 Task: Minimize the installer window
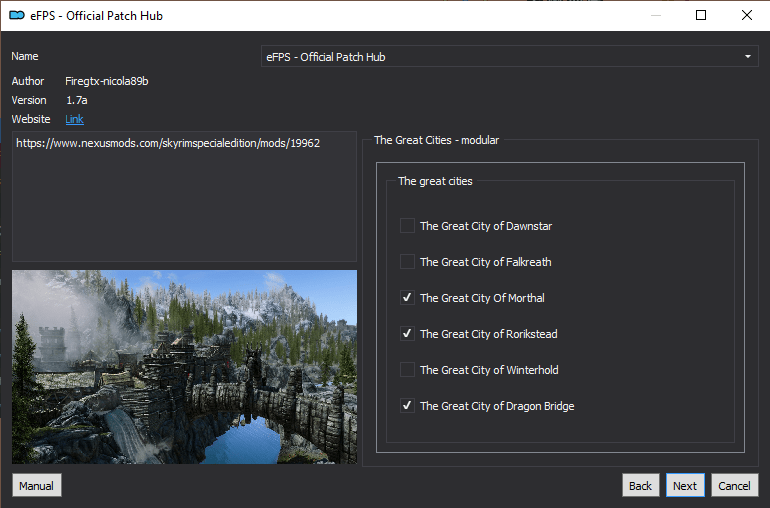pyautogui.click(x=656, y=15)
